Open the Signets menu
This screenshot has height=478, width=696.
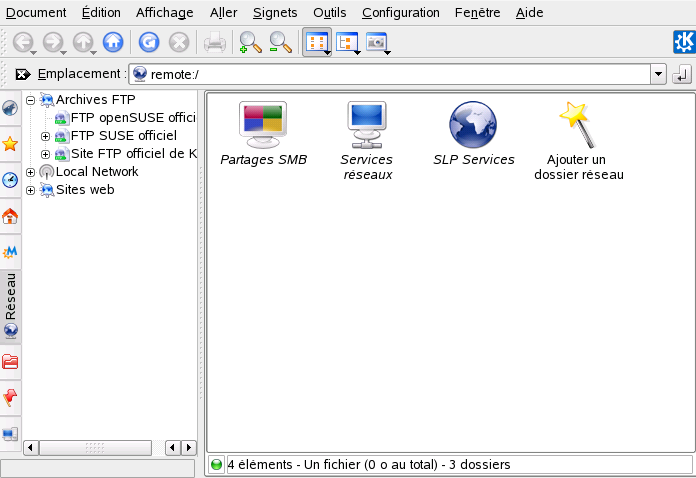coord(275,12)
